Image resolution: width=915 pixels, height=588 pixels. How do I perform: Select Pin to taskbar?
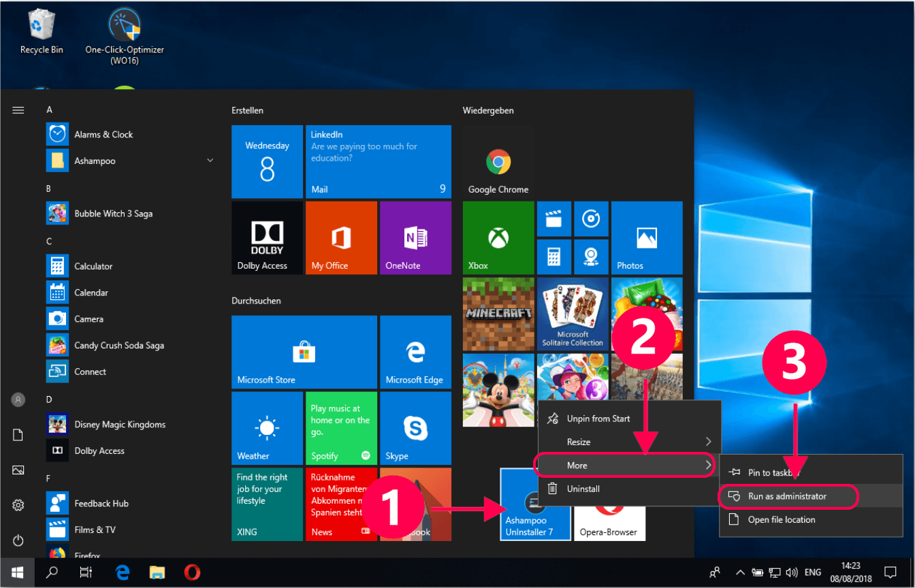(810, 472)
